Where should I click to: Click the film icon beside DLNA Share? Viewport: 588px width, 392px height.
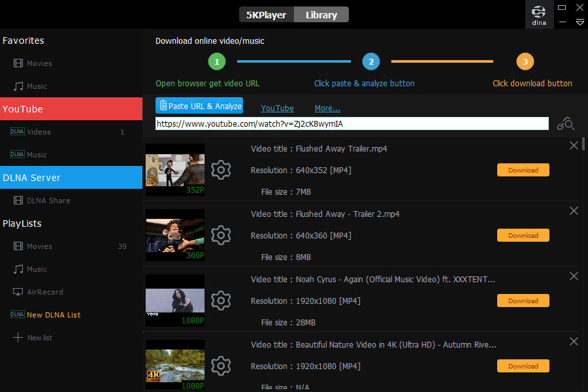(18, 201)
